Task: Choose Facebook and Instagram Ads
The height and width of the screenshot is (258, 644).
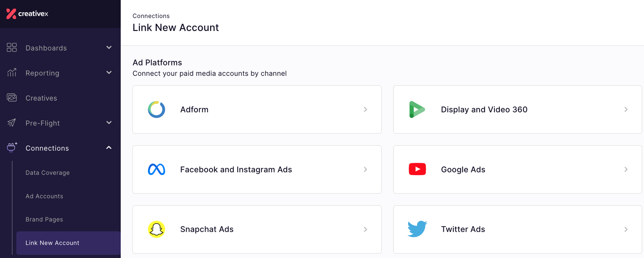Action: 257,169
